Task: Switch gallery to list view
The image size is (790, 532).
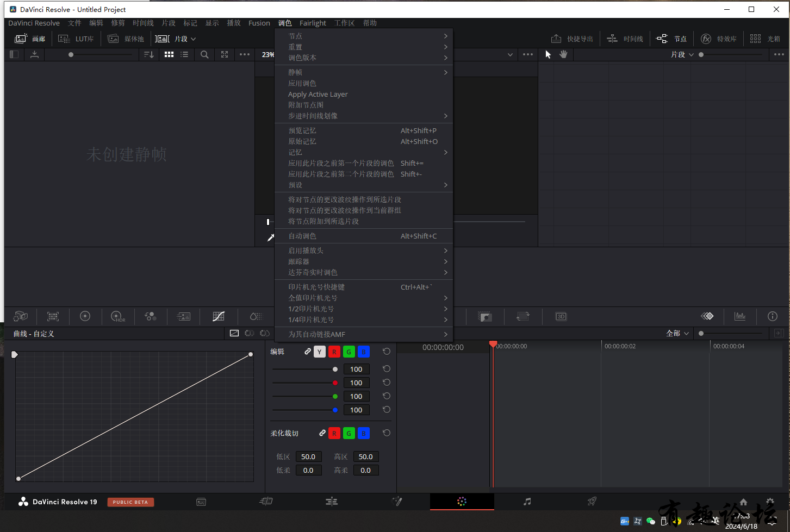Action: click(185, 54)
